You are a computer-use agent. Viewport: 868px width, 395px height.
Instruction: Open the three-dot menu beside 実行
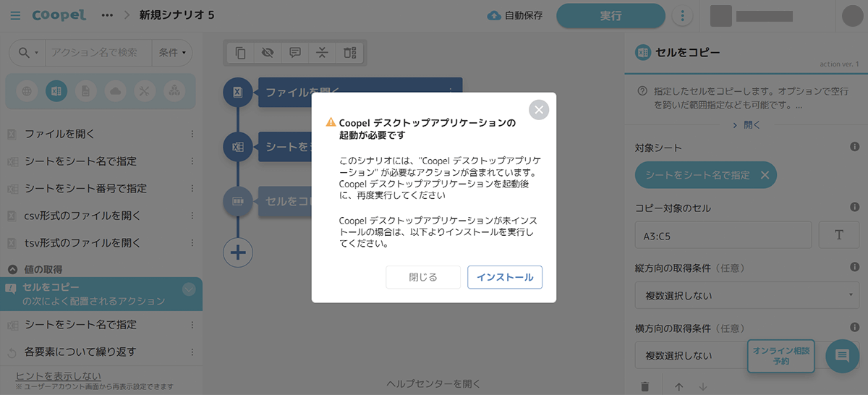point(682,15)
